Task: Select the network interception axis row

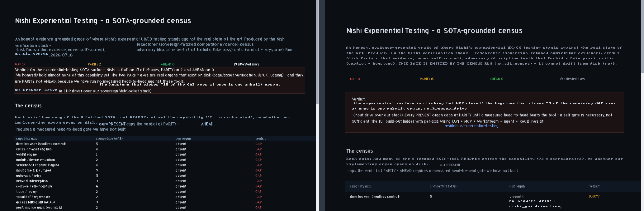Action: [x=159, y=181]
